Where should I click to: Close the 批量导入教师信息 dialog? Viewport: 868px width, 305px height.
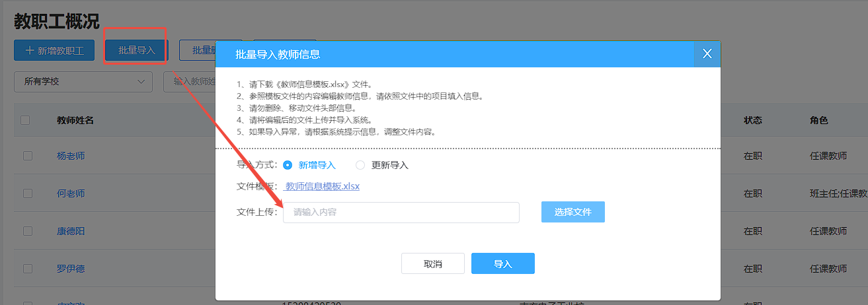tap(707, 53)
